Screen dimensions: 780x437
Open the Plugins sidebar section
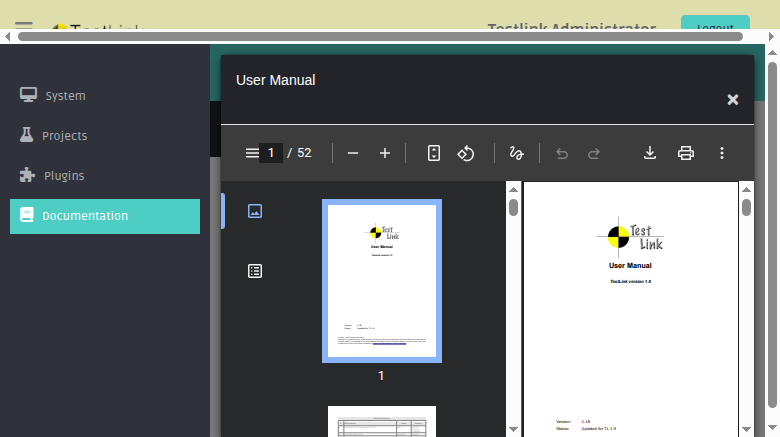click(x=105, y=175)
